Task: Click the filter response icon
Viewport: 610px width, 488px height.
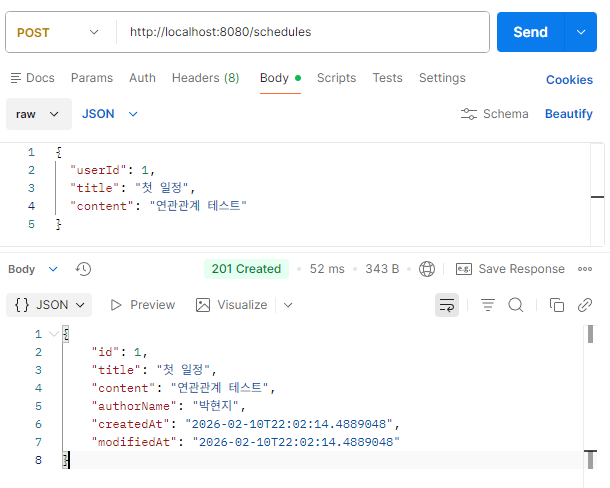Action: (x=488, y=305)
